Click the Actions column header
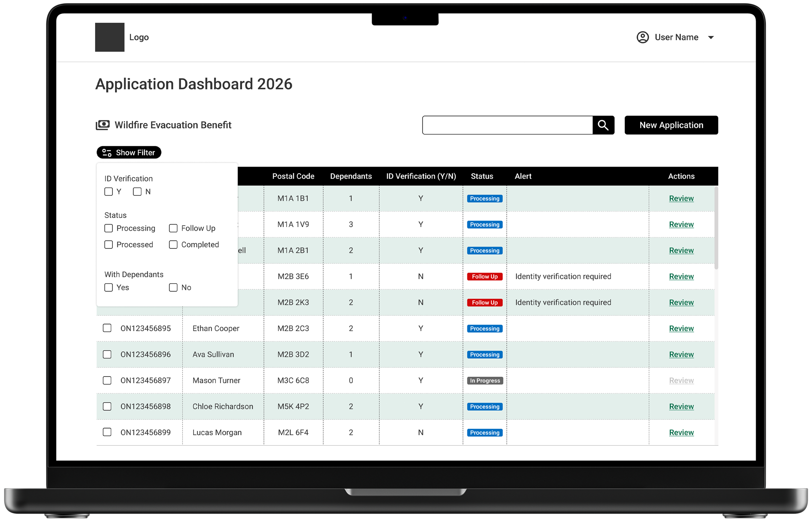The height and width of the screenshot is (522, 812). pyautogui.click(x=681, y=176)
